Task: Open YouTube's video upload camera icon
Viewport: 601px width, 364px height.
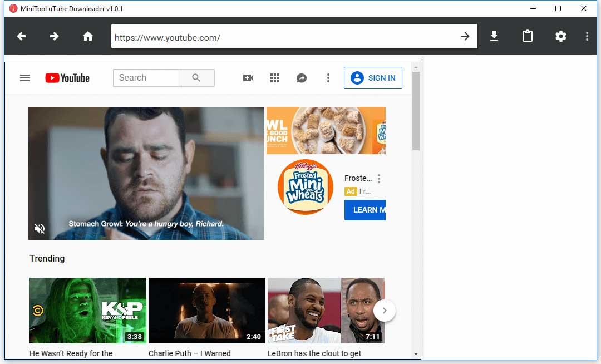Action: click(248, 78)
